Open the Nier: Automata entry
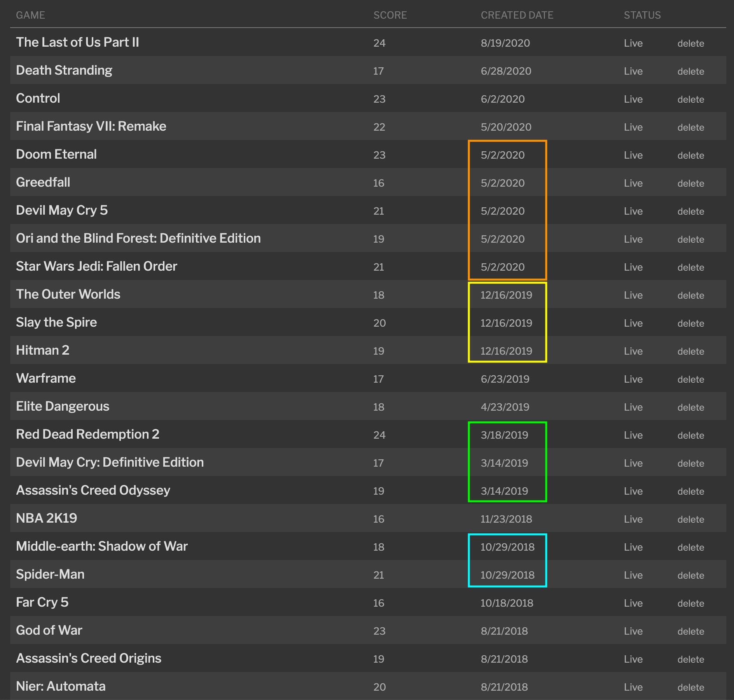 (61, 686)
